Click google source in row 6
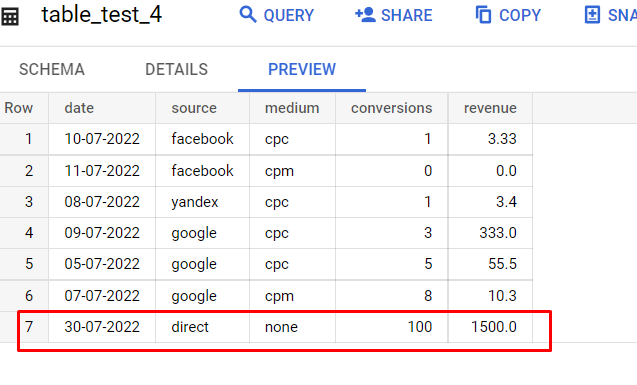The width and height of the screenshot is (637, 385). pyautogui.click(x=194, y=296)
